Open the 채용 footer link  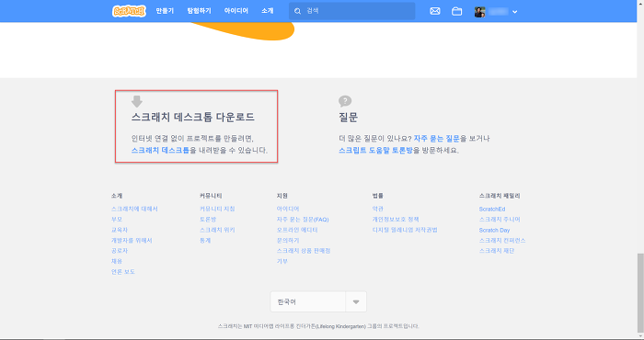pyautogui.click(x=117, y=261)
